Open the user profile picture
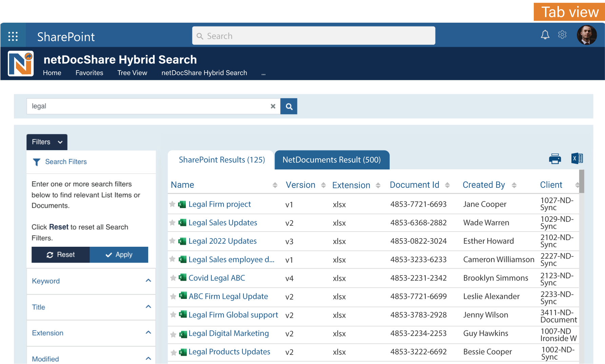Image resolution: width=605 pixels, height=364 pixels. coord(587,35)
